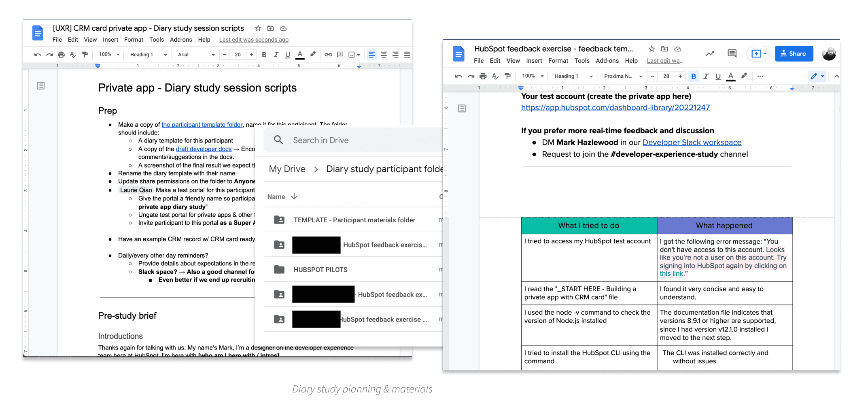This screenshot has height=405, width=868.
Task: Click move-to-folder icon beside Diary study scripts title
Action: pos(270,28)
